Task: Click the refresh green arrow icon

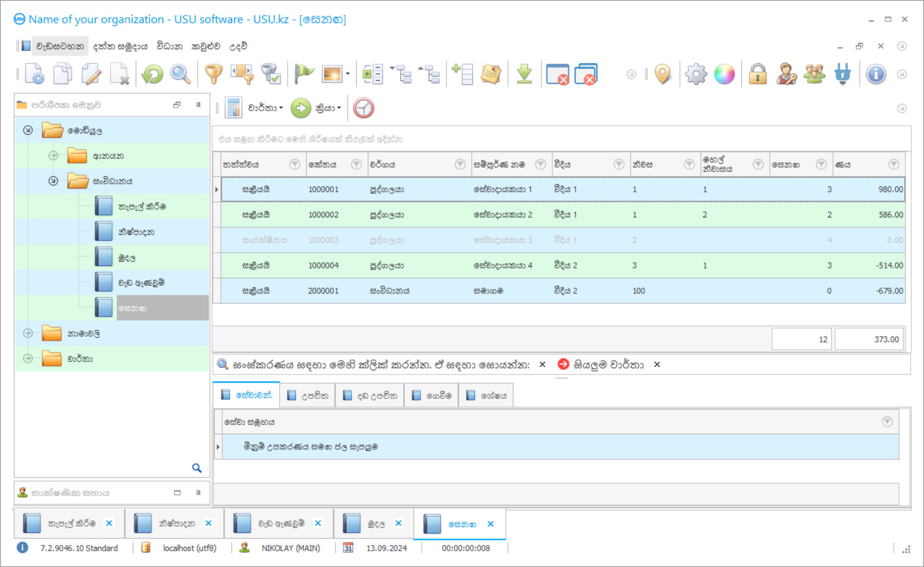Action: coord(153,74)
